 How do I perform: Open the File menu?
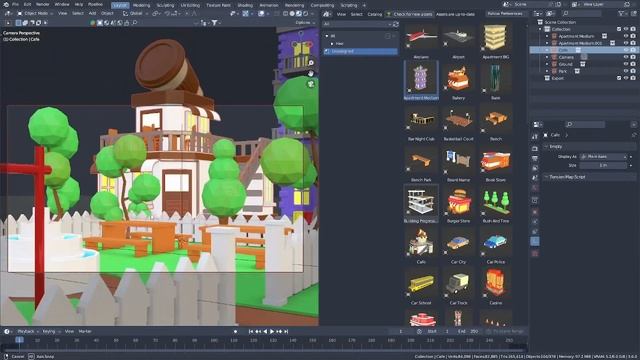click(x=15, y=4)
